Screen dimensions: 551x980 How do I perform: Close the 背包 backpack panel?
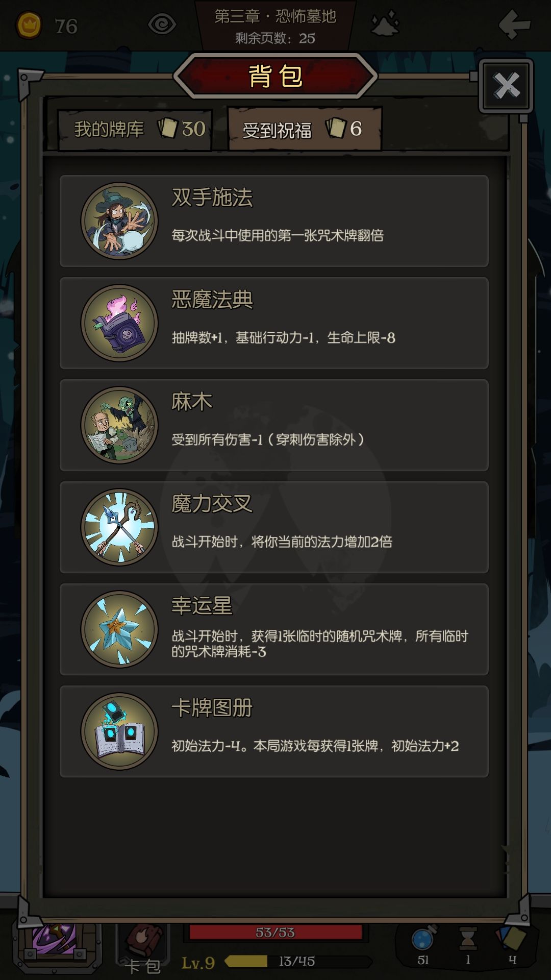coord(506,85)
